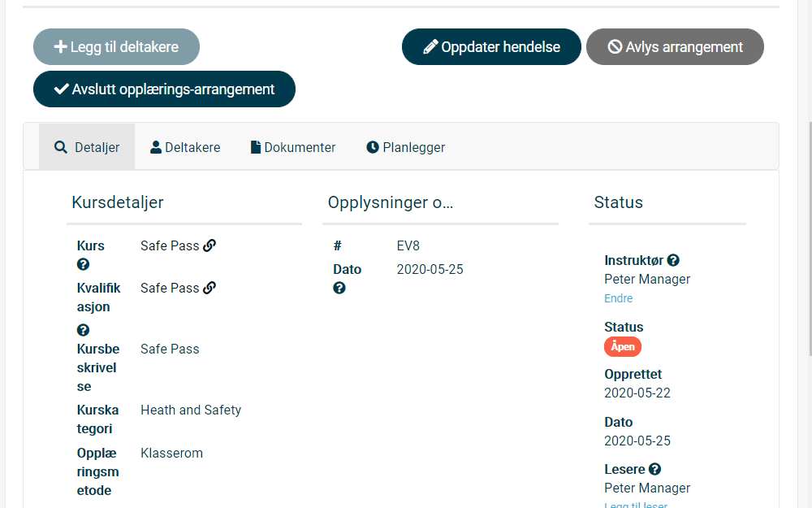Open link icon next to Kvalifikasjon Safe Pass
This screenshot has height=508, width=812.
pyautogui.click(x=209, y=288)
